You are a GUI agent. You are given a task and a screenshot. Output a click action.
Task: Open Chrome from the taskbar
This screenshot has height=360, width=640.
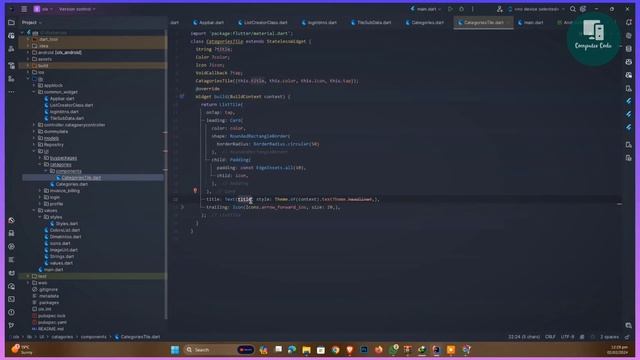click(335, 350)
